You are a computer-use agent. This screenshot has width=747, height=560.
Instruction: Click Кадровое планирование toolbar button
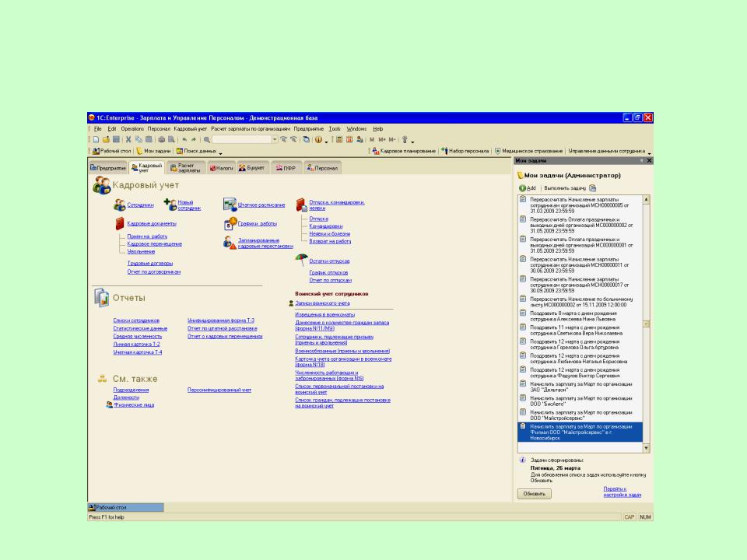404,151
